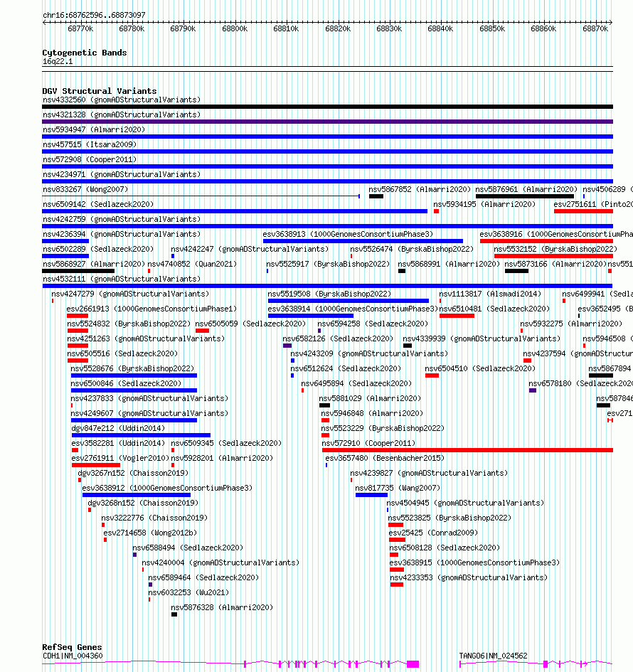Viewport: 633px width, 672px height.
Task: Click esv2661913 1000Genomes Phase1 label
Action: 151,309
